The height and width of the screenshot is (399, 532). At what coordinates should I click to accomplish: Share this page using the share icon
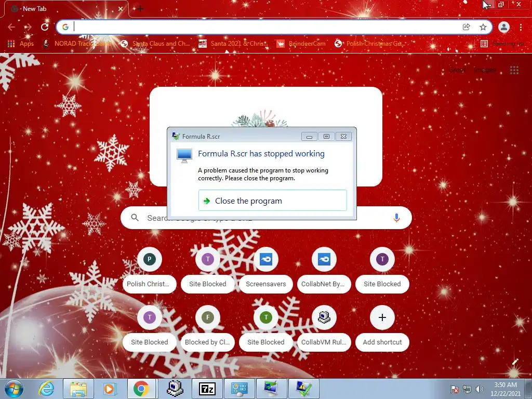pyautogui.click(x=467, y=27)
